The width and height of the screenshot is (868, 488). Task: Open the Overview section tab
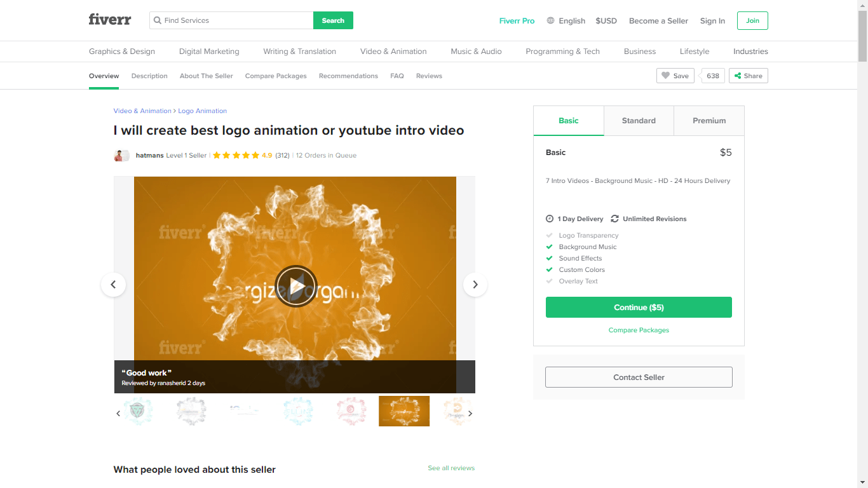click(x=104, y=76)
